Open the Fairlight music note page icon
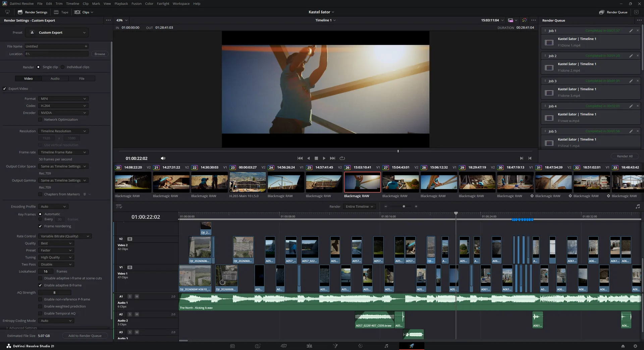 386,346
